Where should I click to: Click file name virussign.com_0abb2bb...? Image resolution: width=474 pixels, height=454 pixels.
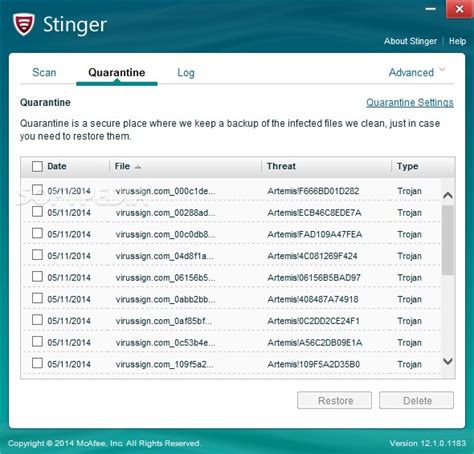[x=165, y=300]
